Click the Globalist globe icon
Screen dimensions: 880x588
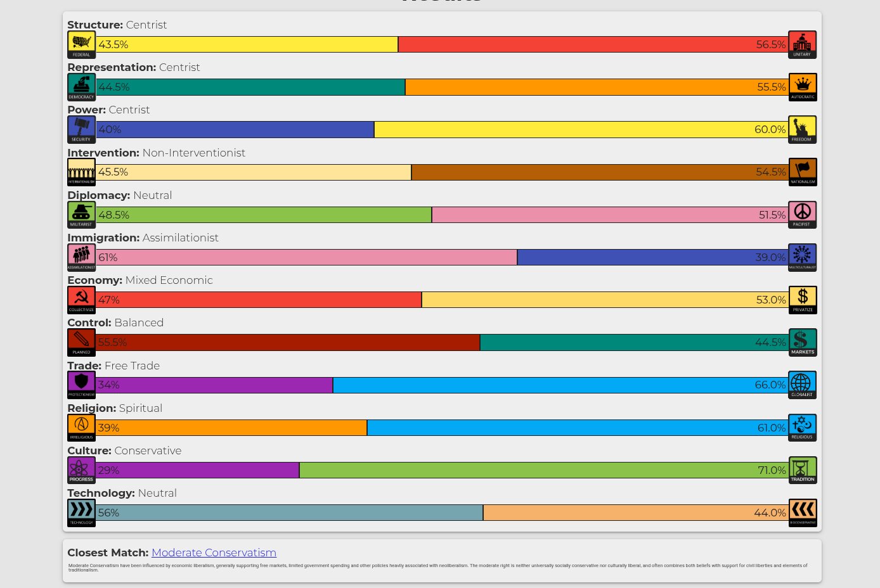click(802, 385)
